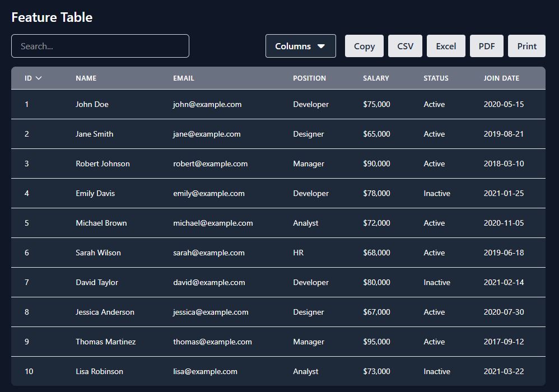
Task: Sort by Join Date column header
Action: 501,78
